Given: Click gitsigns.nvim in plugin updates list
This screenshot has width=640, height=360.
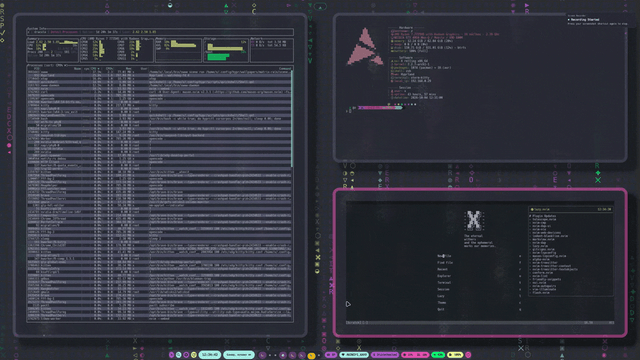Looking at the screenshot, I should coord(543,249).
